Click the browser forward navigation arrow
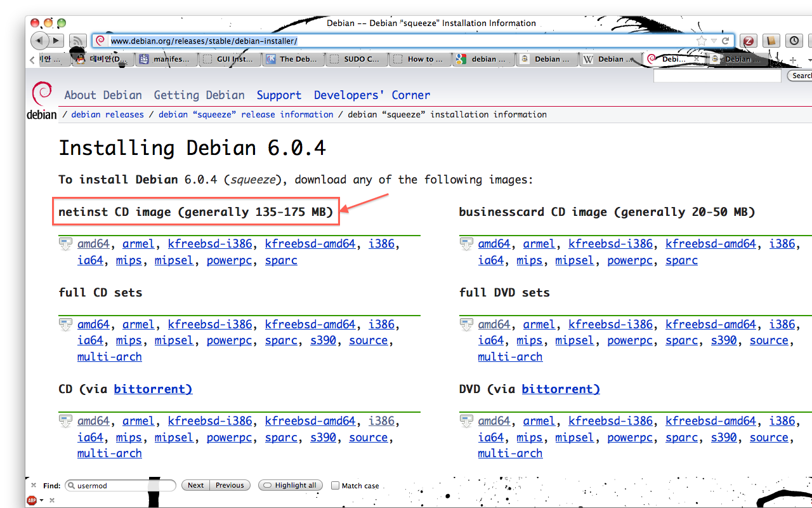 (x=56, y=40)
